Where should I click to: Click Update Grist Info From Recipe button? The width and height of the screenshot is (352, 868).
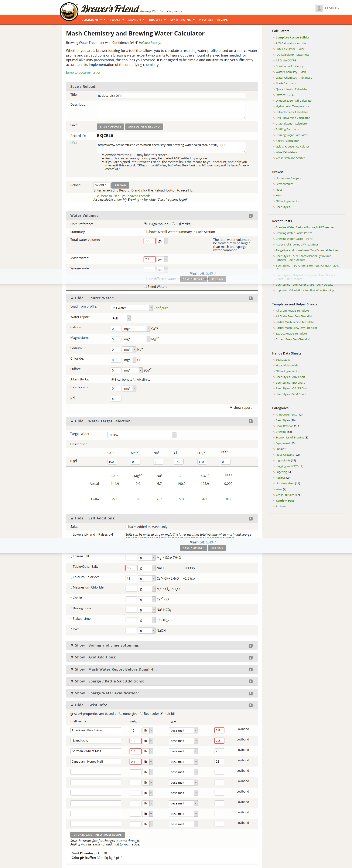tap(97, 835)
